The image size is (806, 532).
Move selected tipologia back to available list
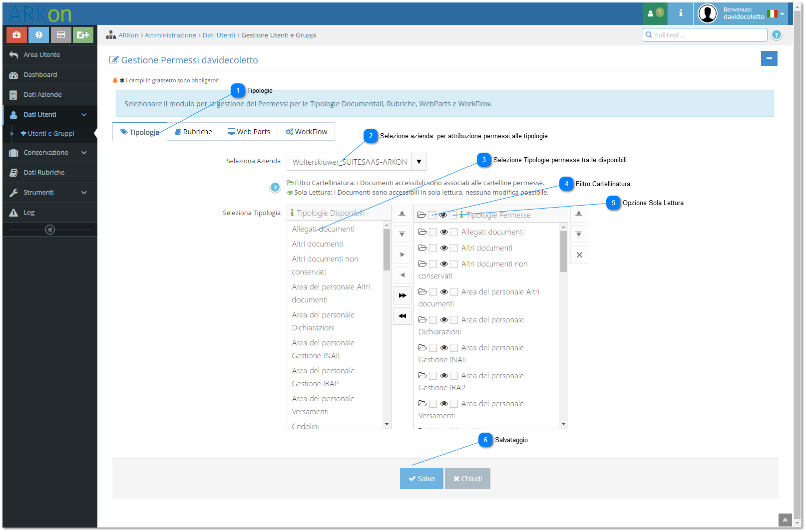click(x=402, y=275)
